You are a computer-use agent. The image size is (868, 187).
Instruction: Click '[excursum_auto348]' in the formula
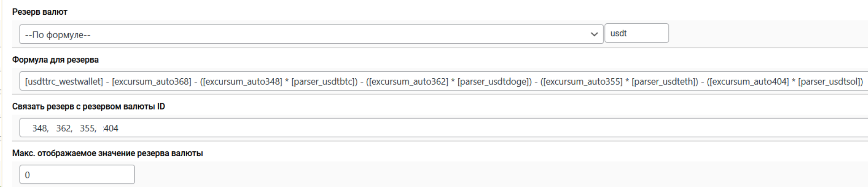click(243, 82)
